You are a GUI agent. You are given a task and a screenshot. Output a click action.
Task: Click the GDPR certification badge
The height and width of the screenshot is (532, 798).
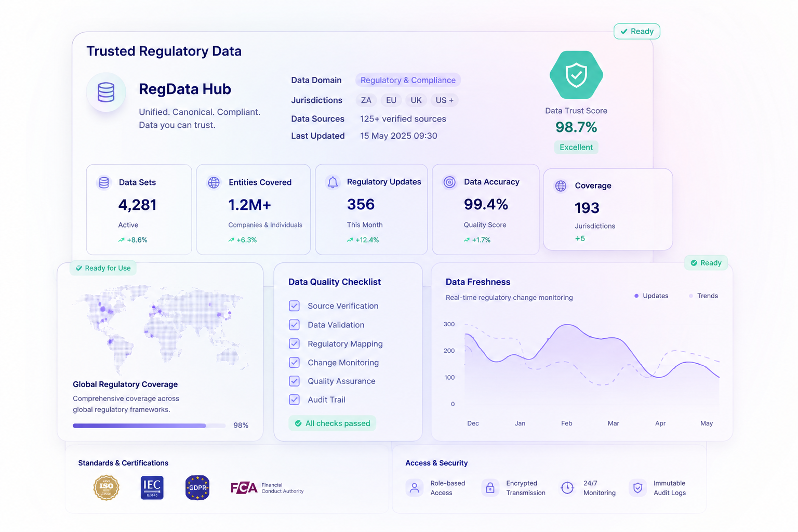click(197, 488)
